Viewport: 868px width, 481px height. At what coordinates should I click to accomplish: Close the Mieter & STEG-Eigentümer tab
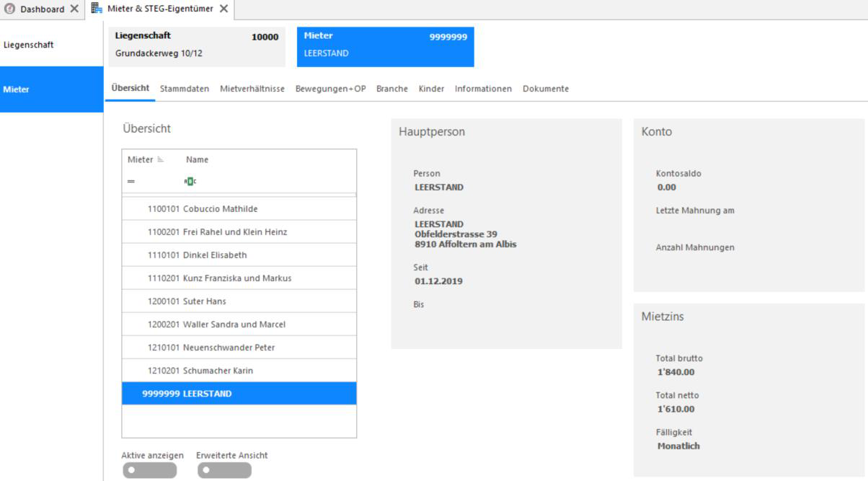click(223, 9)
